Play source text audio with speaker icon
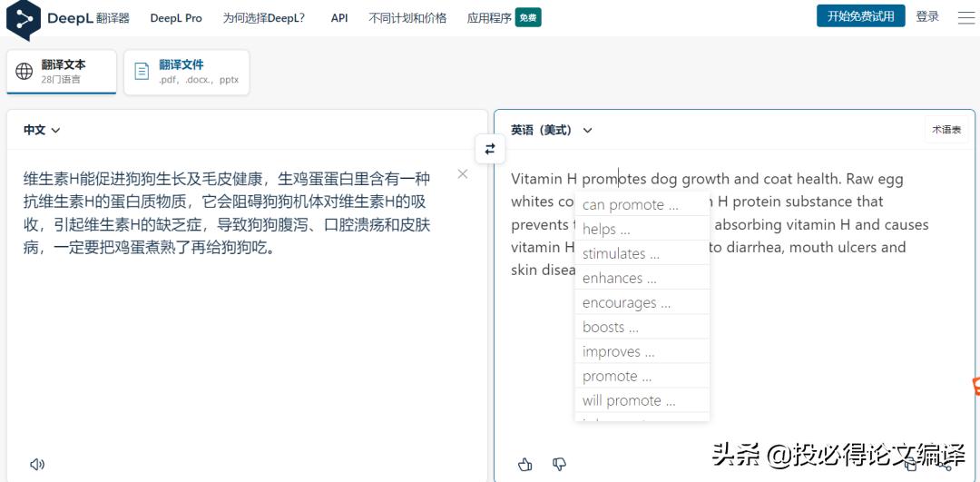 (37, 464)
